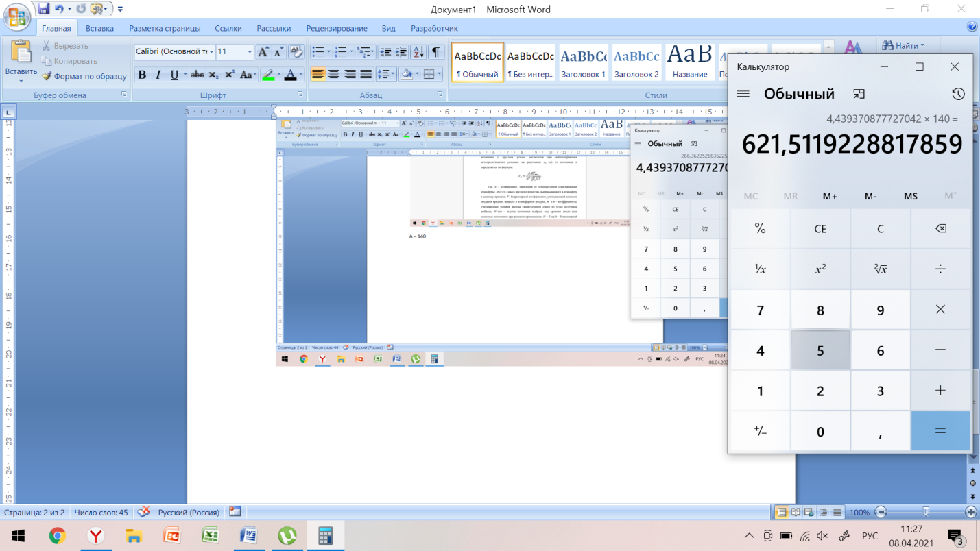Open the Разработчик tab
This screenshot has width=980, height=551.
click(x=434, y=28)
